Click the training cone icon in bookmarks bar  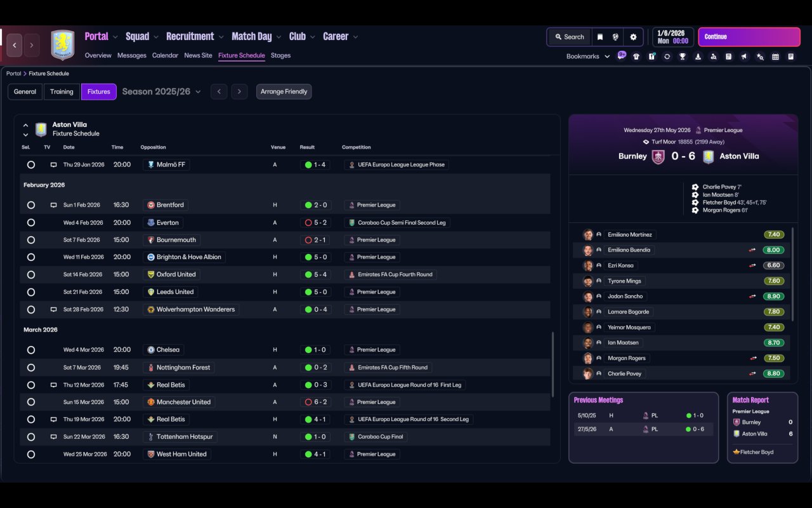(698, 57)
